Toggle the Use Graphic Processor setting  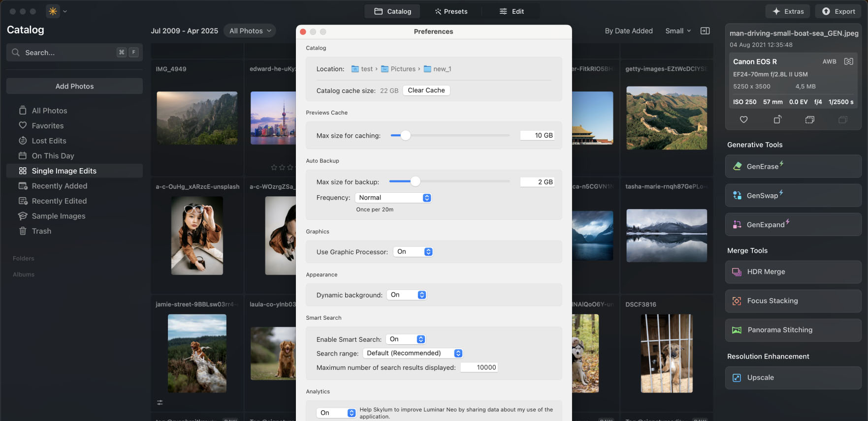[413, 252]
